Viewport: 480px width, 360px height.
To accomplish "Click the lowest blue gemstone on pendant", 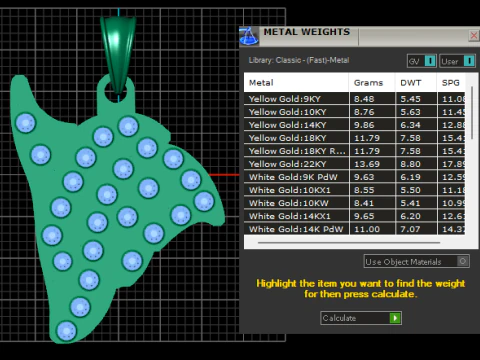I will coord(67,331).
